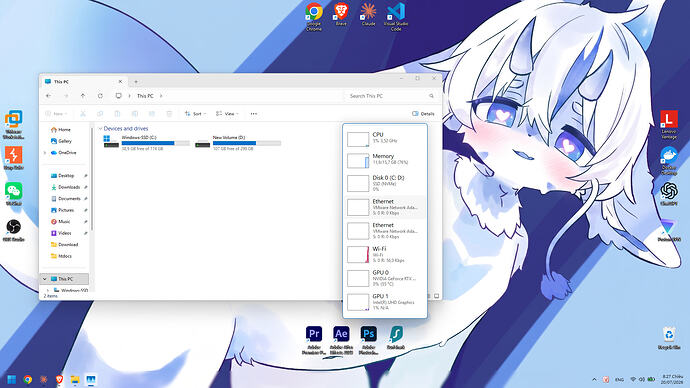690x388 pixels.
Task: Expand the OneDrive tree node
Action: tap(45, 153)
